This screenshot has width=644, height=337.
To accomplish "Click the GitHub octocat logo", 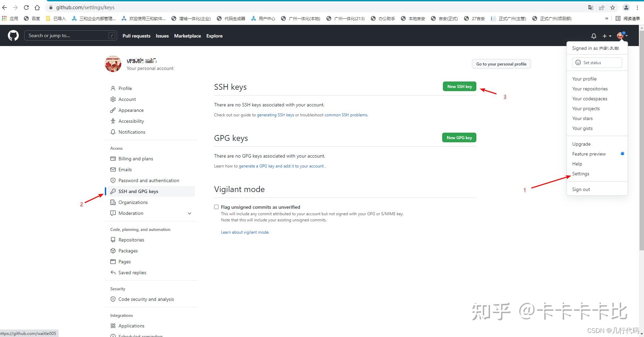I will pyautogui.click(x=13, y=35).
